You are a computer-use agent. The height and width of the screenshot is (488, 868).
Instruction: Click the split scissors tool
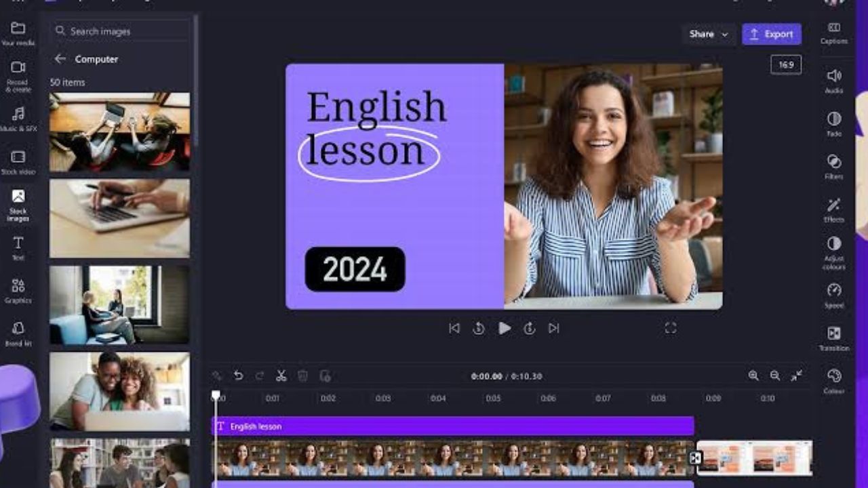pyautogui.click(x=281, y=375)
